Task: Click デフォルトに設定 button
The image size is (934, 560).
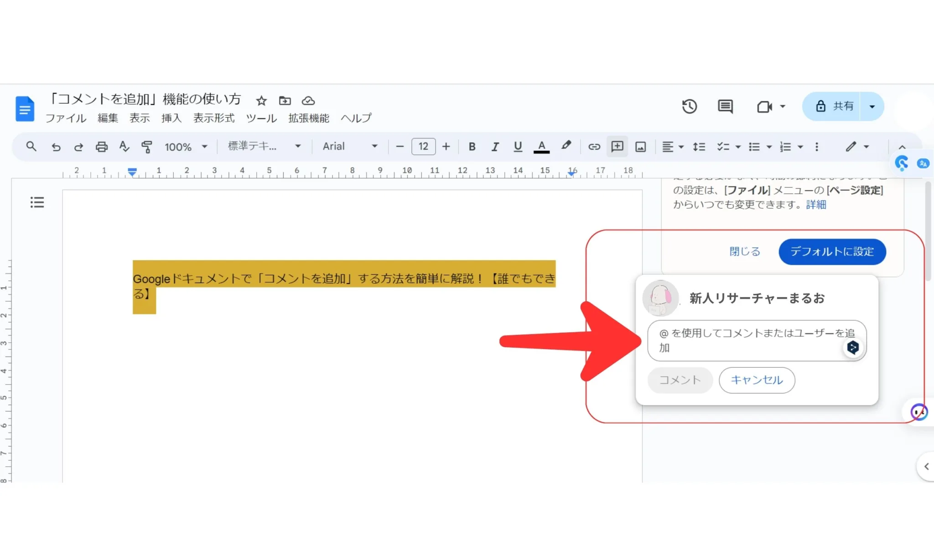Action: (x=832, y=252)
